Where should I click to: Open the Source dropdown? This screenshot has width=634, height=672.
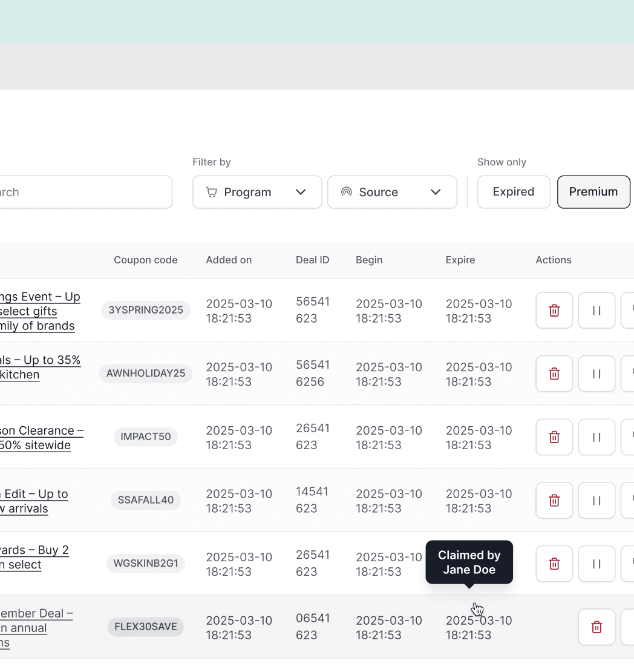click(x=392, y=192)
